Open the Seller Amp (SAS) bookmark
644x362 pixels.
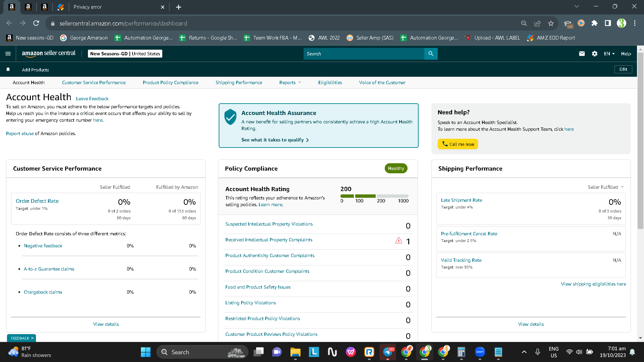(370, 38)
